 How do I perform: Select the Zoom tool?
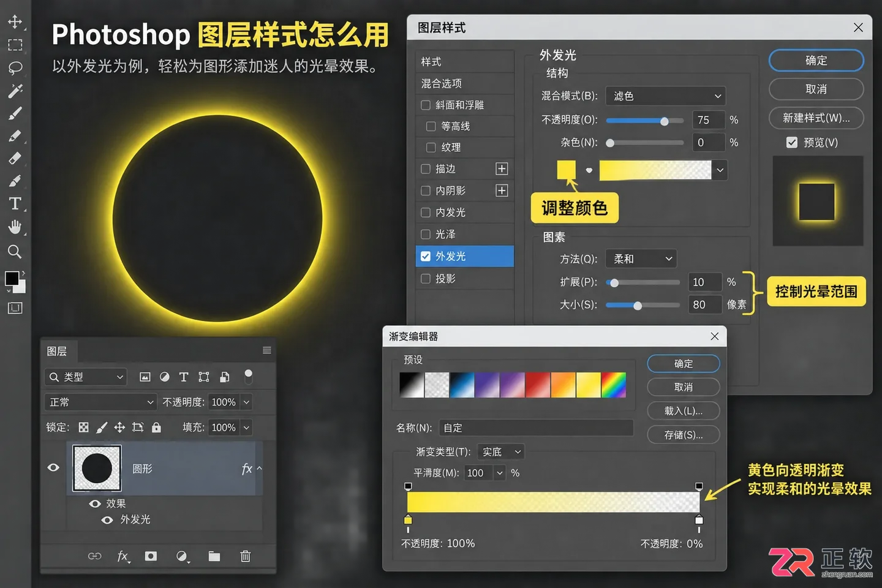[x=15, y=251]
